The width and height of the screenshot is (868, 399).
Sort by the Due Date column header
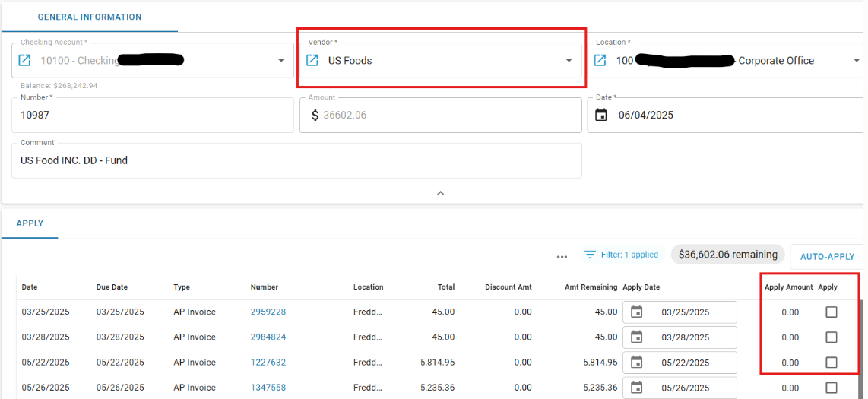112,287
